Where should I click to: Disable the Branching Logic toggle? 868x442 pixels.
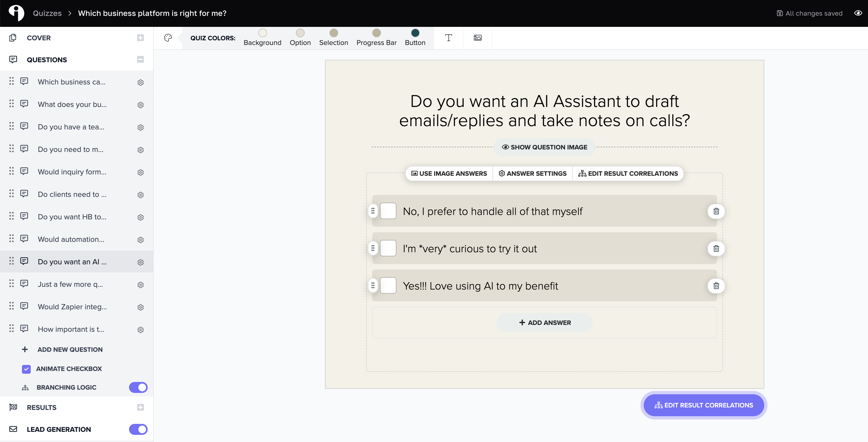coord(138,387)
